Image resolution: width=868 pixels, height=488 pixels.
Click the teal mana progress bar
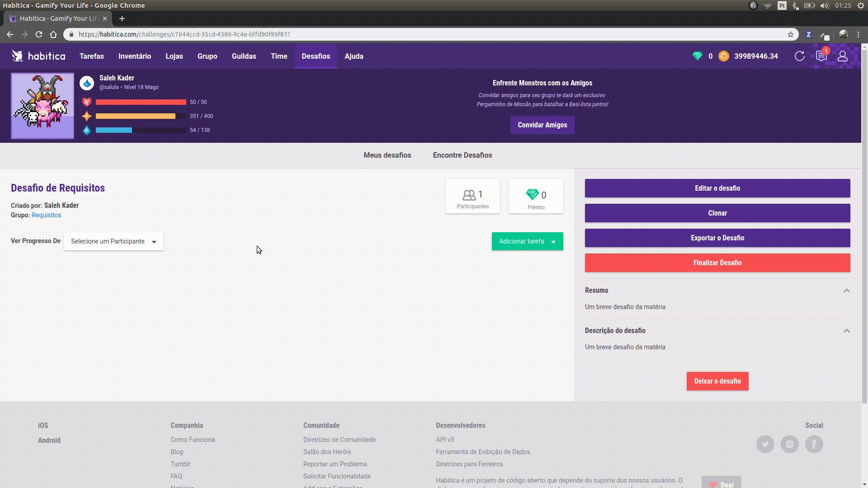141,130
